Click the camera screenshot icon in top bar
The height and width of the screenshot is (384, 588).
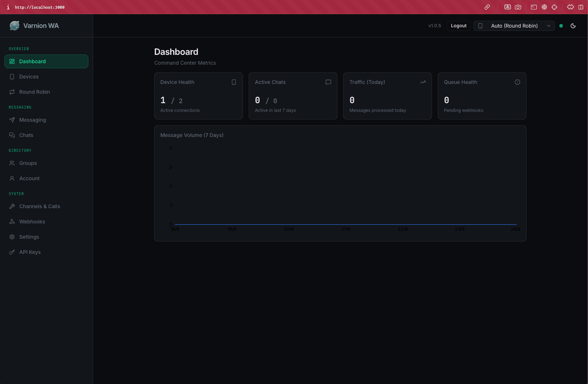pos(518,7)
